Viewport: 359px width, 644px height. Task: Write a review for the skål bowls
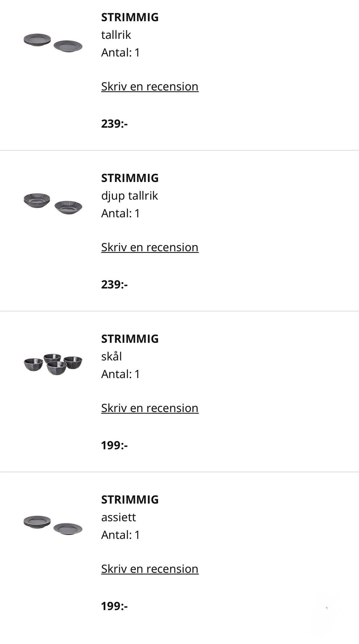[150, 408]
